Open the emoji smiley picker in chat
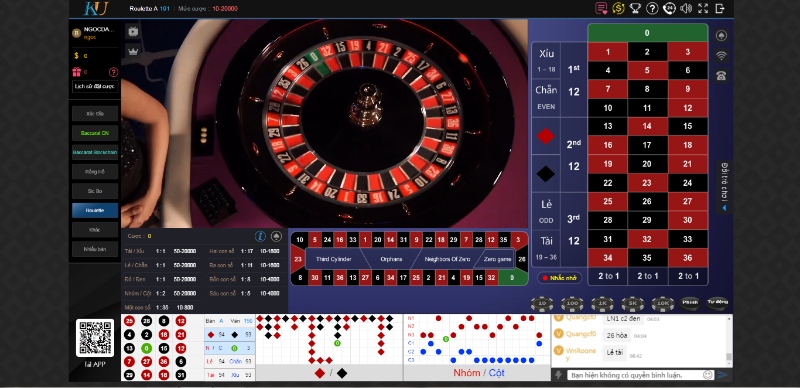Screen dimensions: 800x388 point(707,375)
